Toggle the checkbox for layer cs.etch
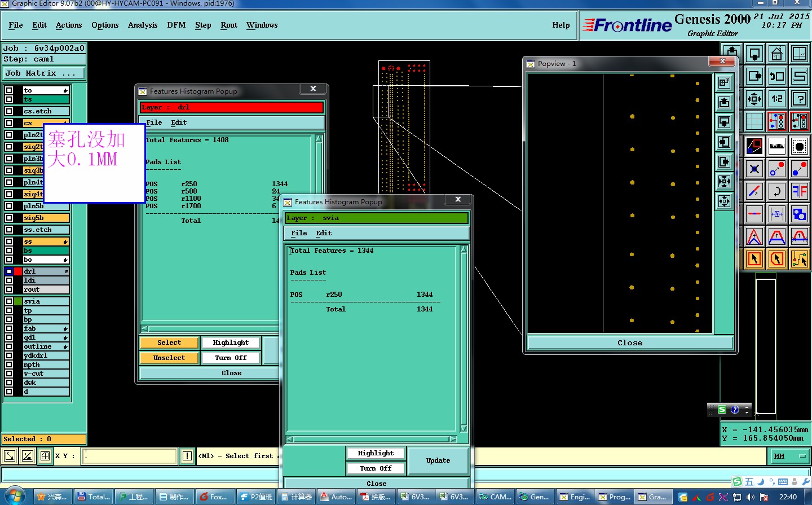Screen dimensions: 812x505 pyautogui.click(x=9, y=111)
